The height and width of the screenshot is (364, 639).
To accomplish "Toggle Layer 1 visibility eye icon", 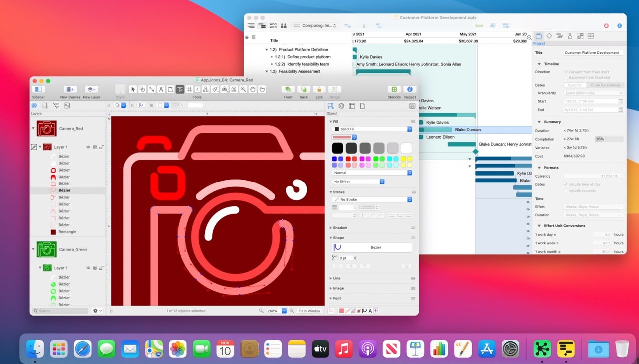I will point(88,147).
